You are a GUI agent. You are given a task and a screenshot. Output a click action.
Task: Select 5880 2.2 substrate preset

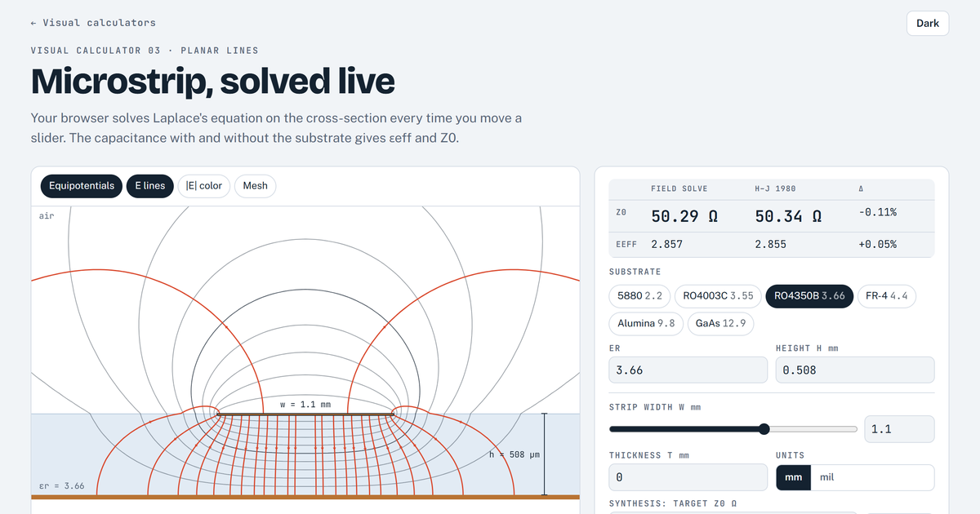(640, 296)
